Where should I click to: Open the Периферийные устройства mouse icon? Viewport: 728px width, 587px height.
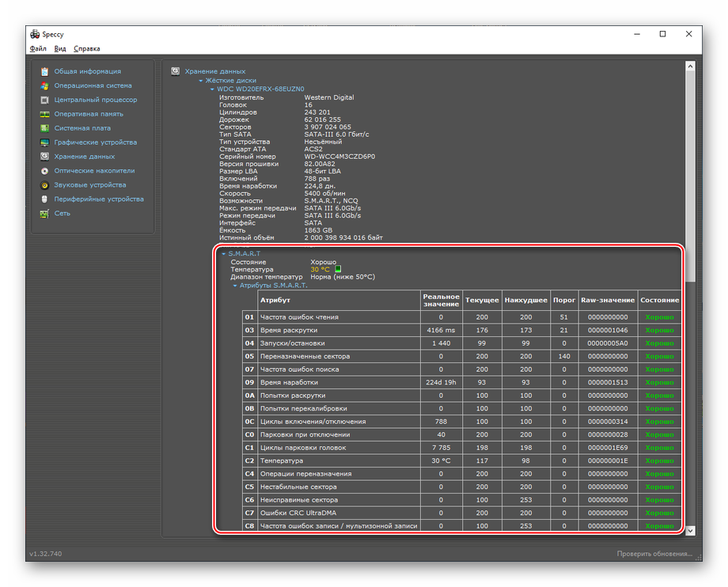[45, 199]
